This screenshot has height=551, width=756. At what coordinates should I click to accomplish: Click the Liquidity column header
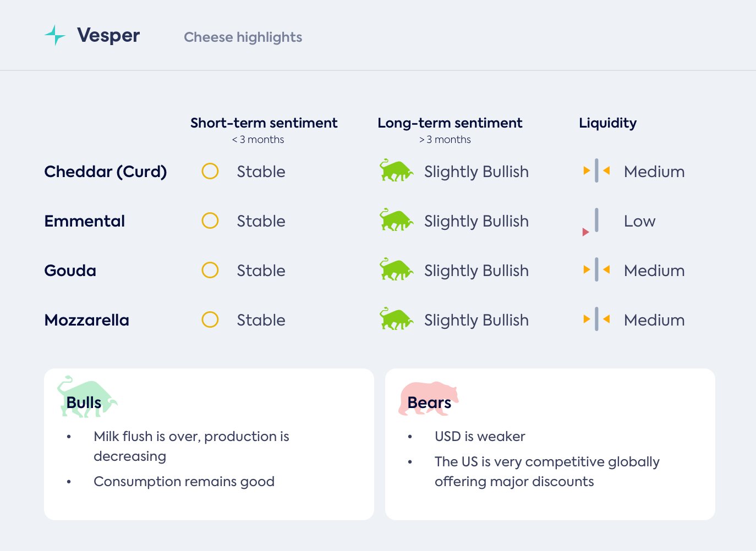607,123
